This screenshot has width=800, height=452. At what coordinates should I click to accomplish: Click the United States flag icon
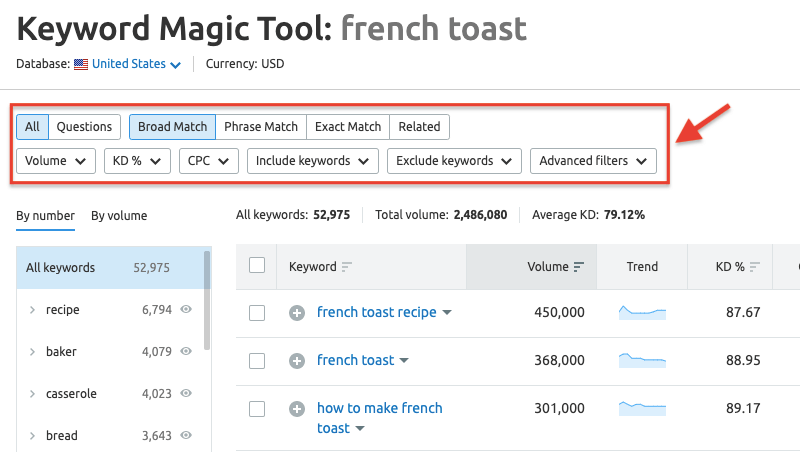(81, 64)
